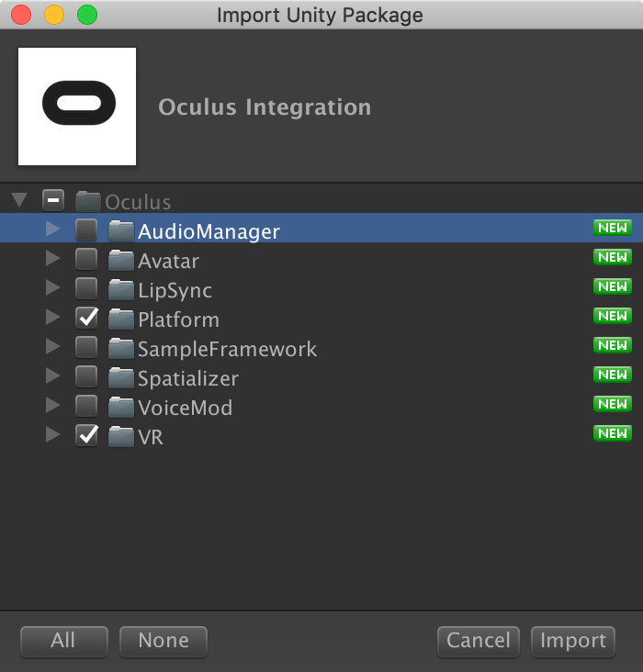643x672 pixels.
Task: Click the VoiceMod folder icon
Action: point(121,407)
